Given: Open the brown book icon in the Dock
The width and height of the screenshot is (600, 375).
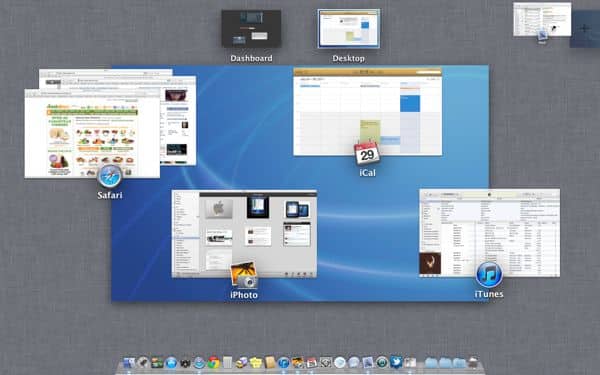Looking at the screenshot, I should tap(270, 363).
